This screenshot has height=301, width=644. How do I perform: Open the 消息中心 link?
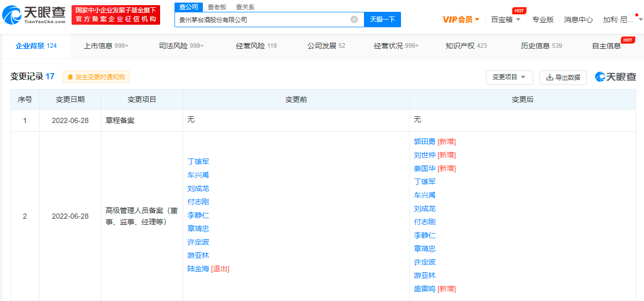[x=579, y=20]
